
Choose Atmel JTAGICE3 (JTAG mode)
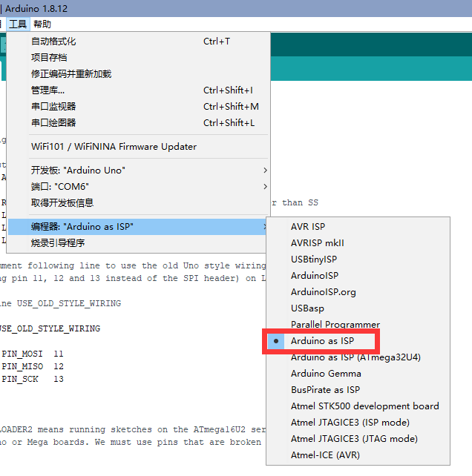358,439
